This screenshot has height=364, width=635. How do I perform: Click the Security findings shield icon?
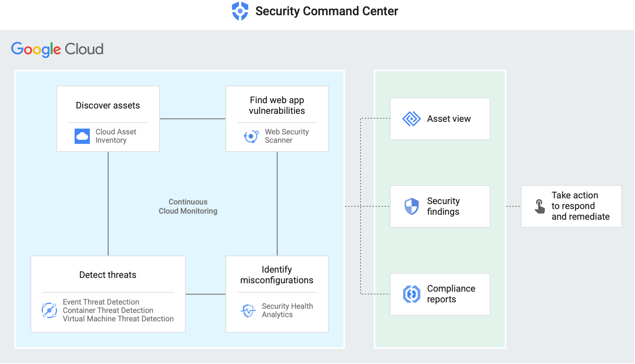click(x=412, y=206)
